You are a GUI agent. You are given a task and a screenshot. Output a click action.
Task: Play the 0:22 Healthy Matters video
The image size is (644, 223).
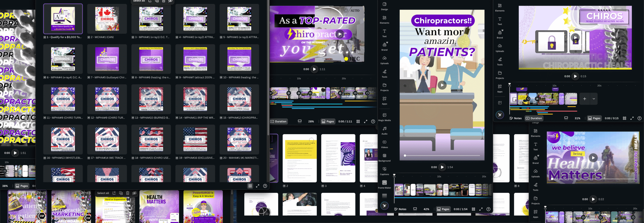pos(593,199)
